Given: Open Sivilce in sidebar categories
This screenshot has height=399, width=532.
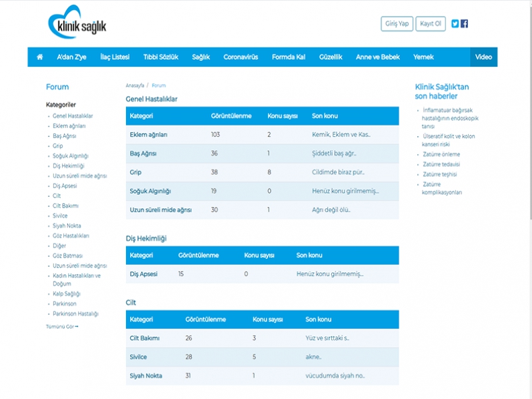Looking at the screenshot, I should pos(60,216).
